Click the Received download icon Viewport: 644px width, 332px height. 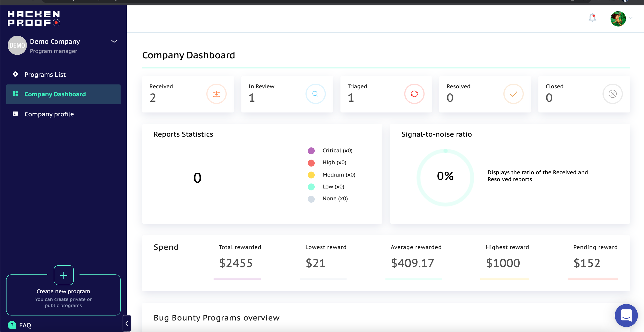click(x=216, y=94)
